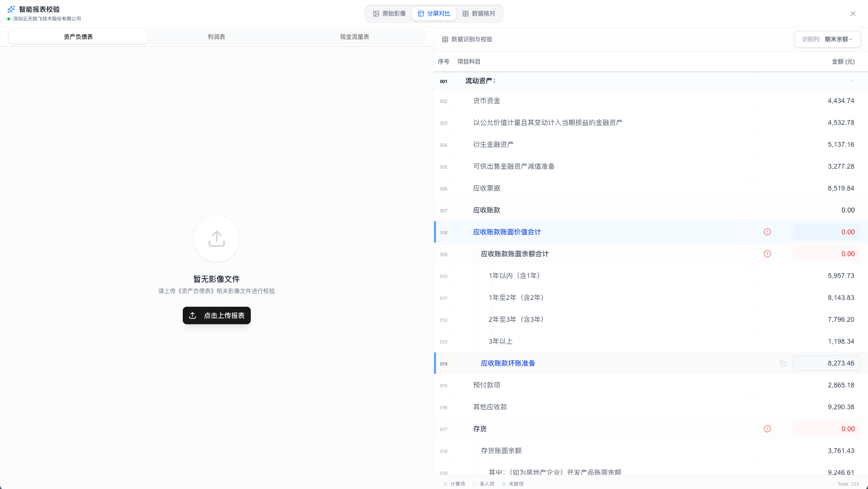This screenshot has width=868, height=489.
Task: Click the 0.00 amount field on row 008
Action: click(826, 232)
